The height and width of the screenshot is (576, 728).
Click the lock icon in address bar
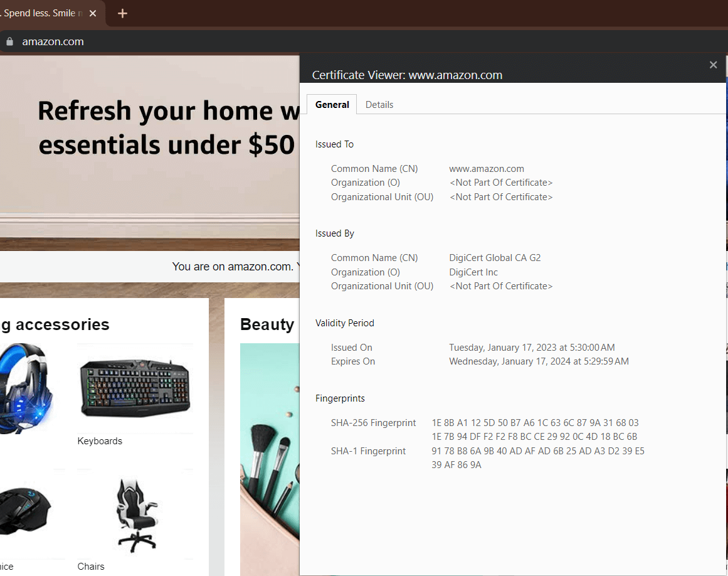tap(10, 41)
